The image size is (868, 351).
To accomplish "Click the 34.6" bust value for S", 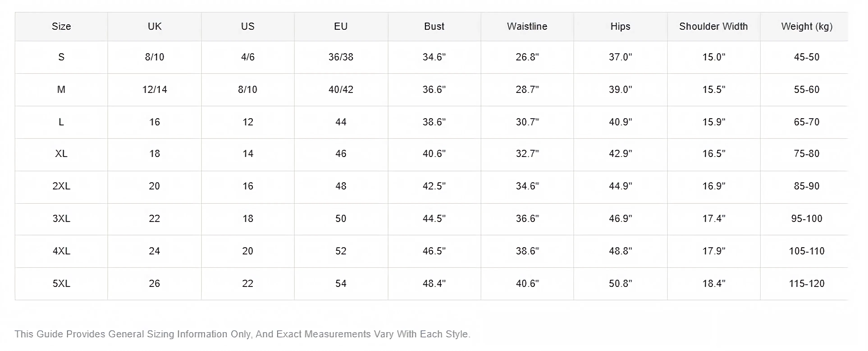I will coord(434,57).
